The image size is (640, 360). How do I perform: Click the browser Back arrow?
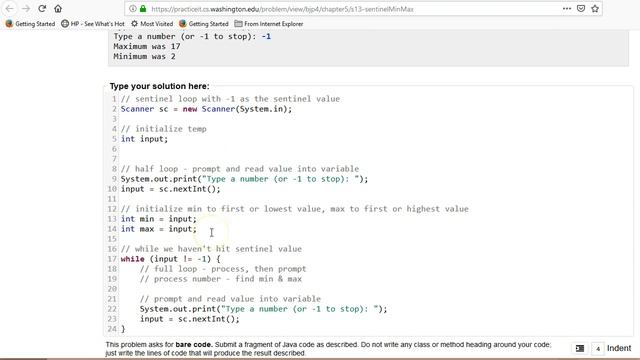pyautogui.click(x=9, y=9)
